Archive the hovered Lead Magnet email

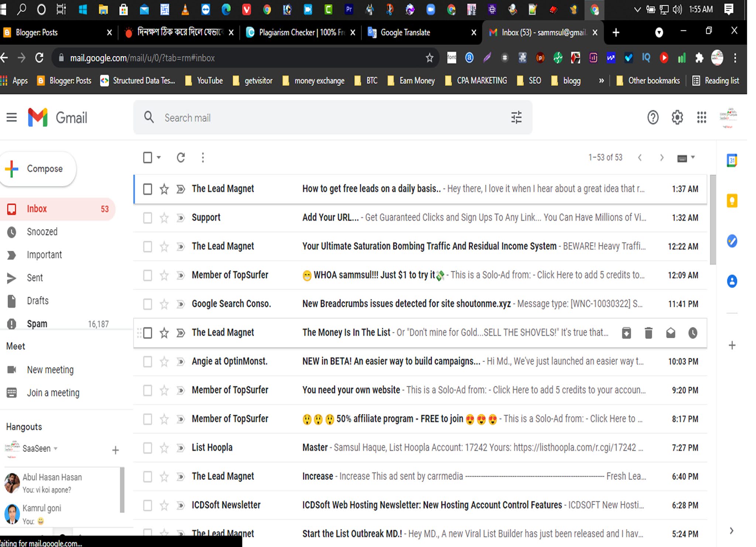click(x=626, y=333)
